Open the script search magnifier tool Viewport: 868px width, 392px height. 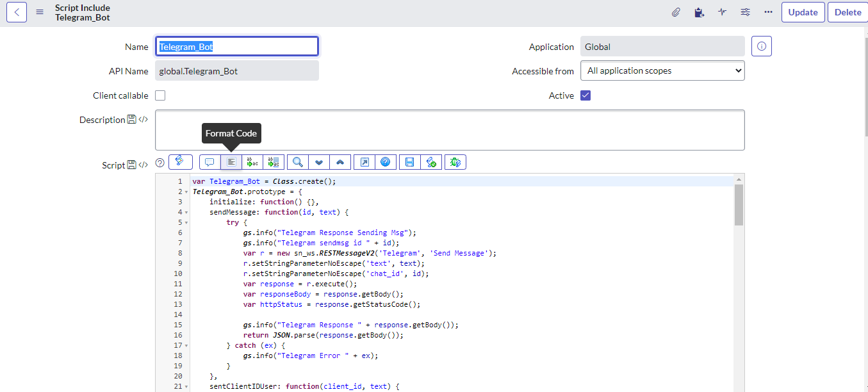pyautogui.click(x=297, y=162)
